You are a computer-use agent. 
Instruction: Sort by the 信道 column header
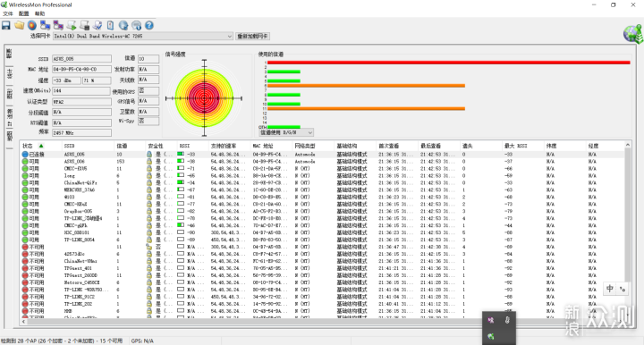coord(130,146)
